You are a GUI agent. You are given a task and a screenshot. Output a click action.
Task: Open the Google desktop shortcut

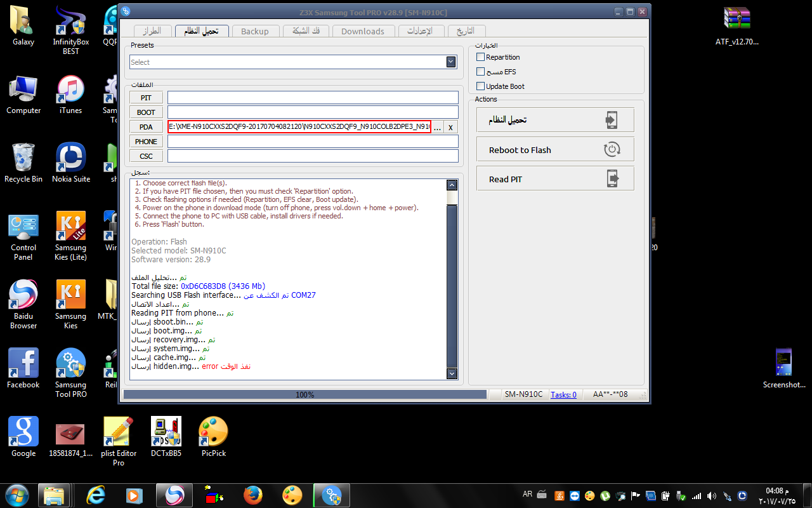(23, 437)
